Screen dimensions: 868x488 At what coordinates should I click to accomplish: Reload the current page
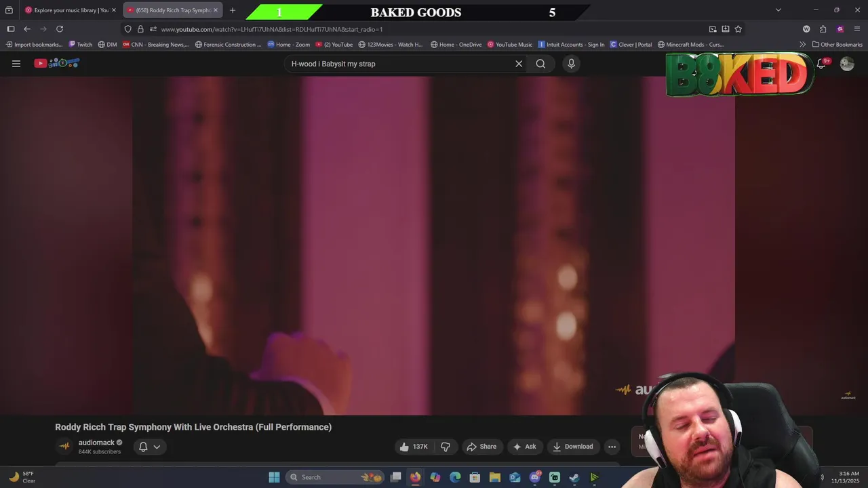click(x=60, y=29)
